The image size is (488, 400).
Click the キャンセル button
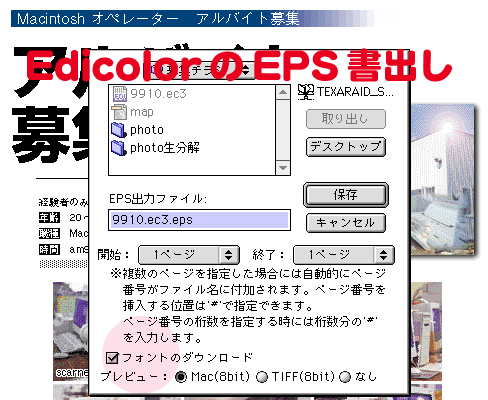coord(346,223)
